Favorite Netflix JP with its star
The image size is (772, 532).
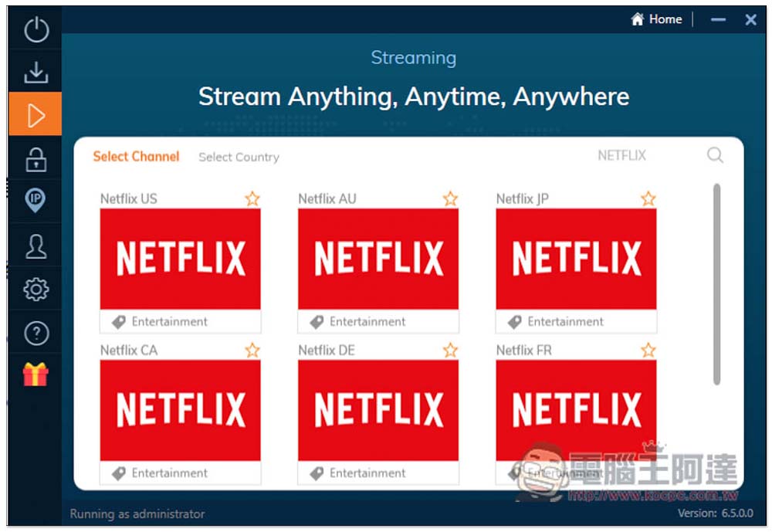(x=648, y=198)
